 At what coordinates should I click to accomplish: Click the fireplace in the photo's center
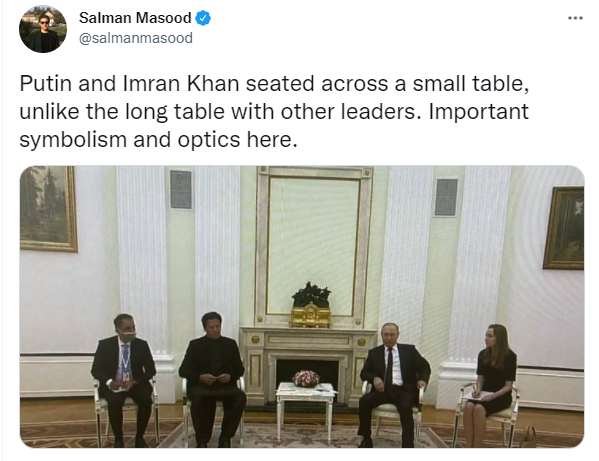[306, 365]
